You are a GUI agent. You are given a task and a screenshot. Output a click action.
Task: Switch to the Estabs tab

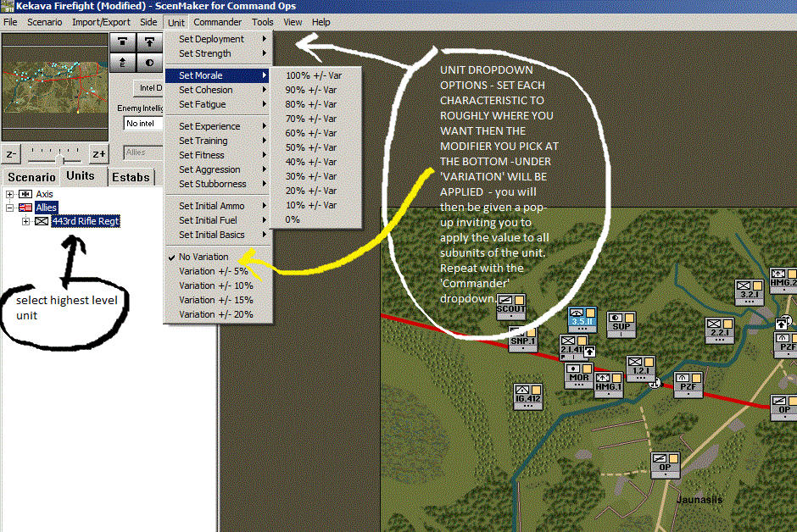131,177
